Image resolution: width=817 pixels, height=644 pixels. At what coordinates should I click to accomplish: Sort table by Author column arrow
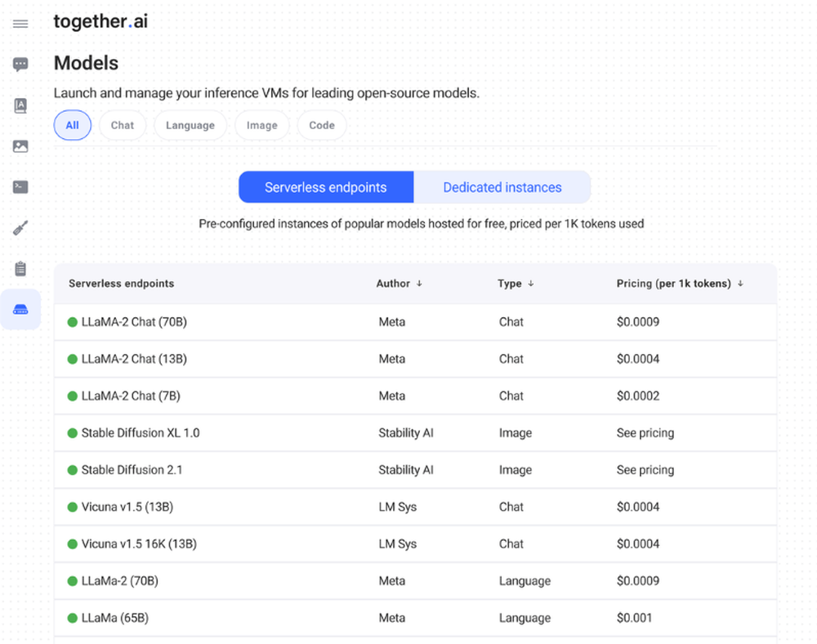coord(419,284)
